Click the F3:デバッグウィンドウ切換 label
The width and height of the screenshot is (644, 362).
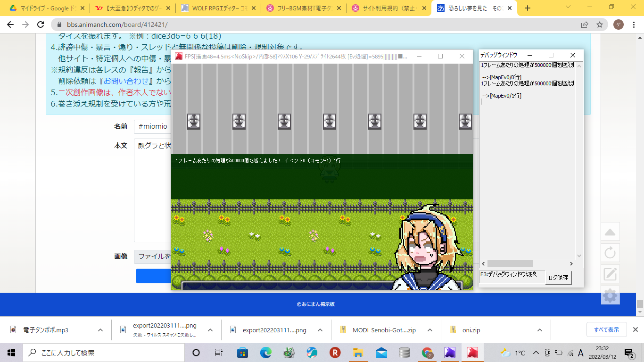point(508,274)
